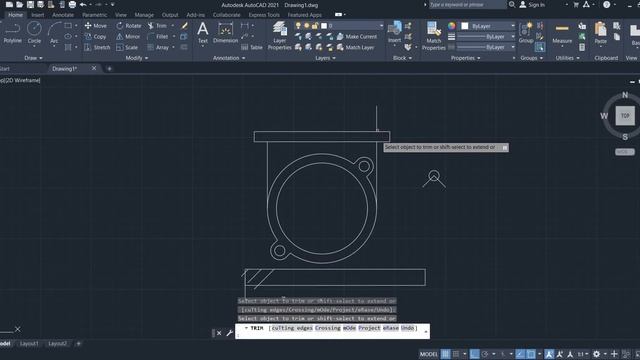Image resolution: width=640 pixels, height=360 pixels.
Task: Select the Text annotation tool
Action: [203, 33]
